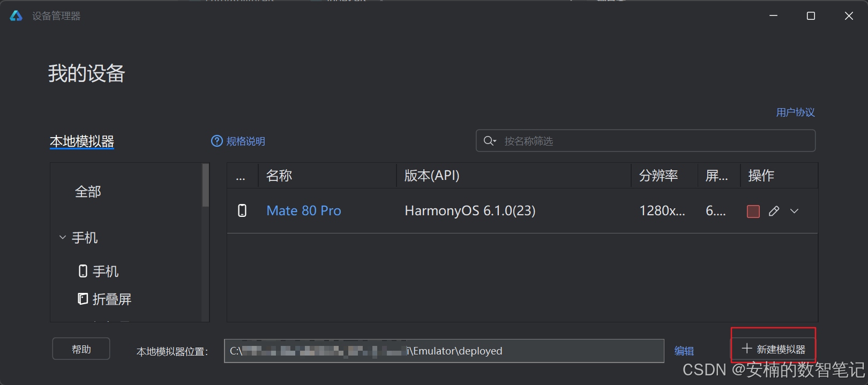Expand more actions for Mate 80 Pro
This screenshot has width=868, height=385.
(795, 211)
